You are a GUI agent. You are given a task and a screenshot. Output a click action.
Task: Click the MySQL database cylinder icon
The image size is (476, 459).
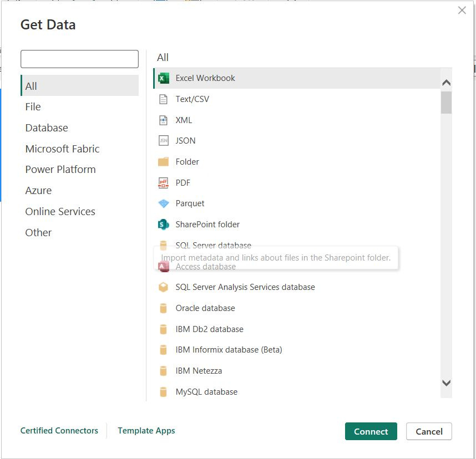pos(163,392)
